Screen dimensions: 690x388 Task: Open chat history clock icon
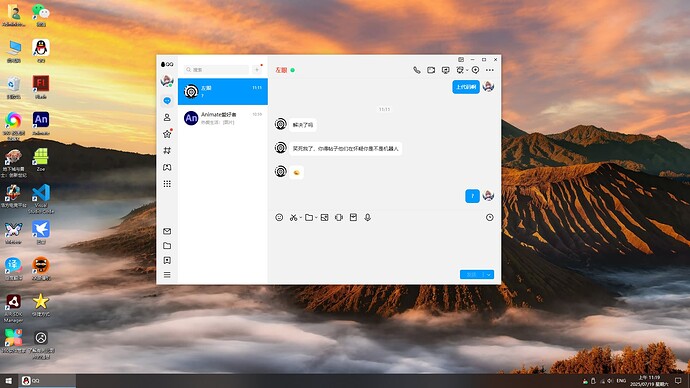point(489,217)
